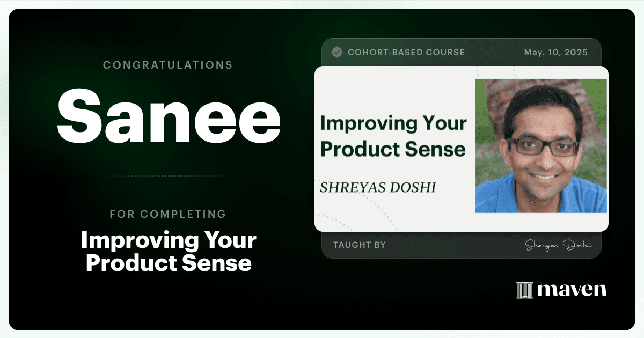Screen dimensions: 644x338
Task: Click the Maven pillar logo icon
Action: point(524,290)
